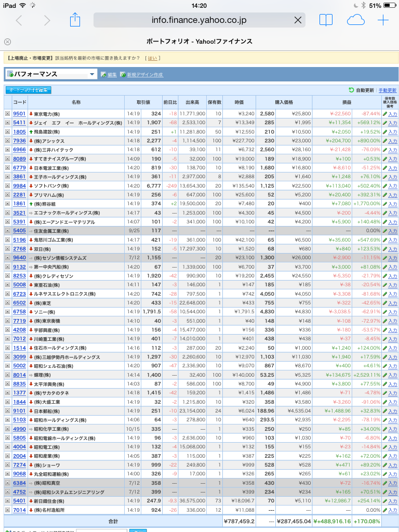Tap the Safari forward arrow
This screenshot has width=399, height=532.
click(x=47, y=20)
